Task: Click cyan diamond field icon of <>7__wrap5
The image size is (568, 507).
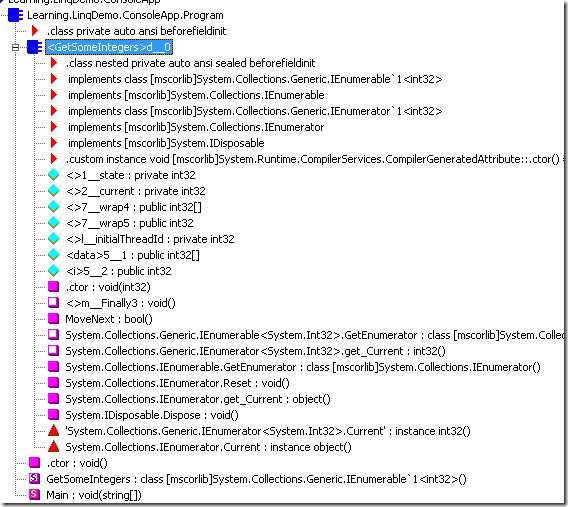Action: (x=54, y=222)
